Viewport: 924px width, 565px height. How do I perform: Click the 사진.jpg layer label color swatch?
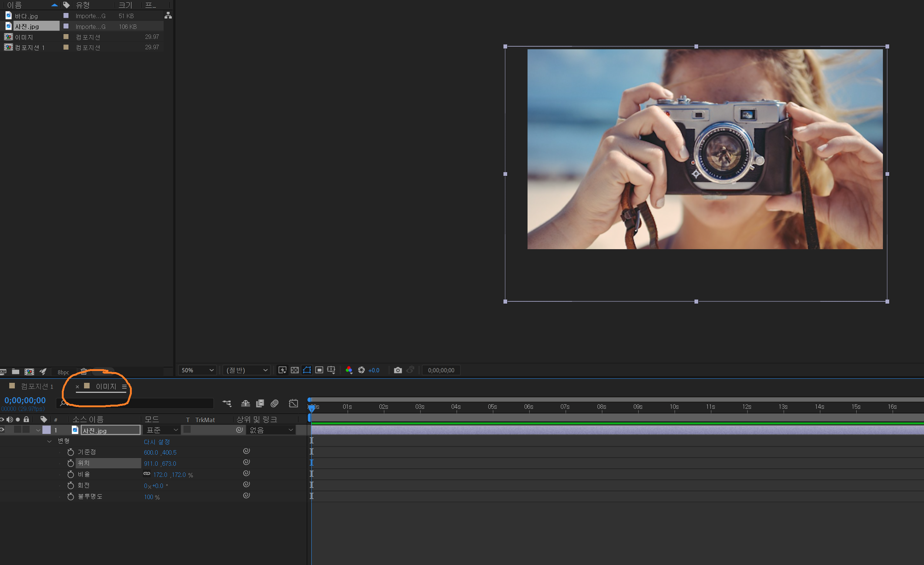coord(47,430)
